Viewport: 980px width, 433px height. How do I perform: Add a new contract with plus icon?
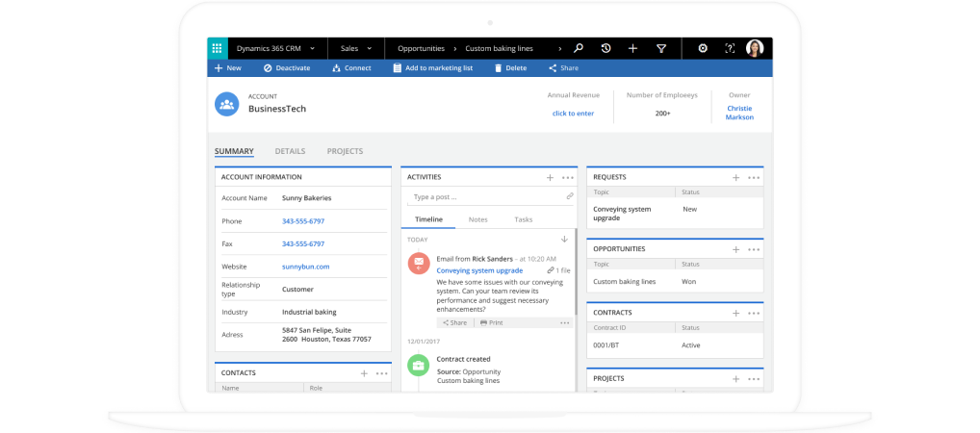click(736, 313)
